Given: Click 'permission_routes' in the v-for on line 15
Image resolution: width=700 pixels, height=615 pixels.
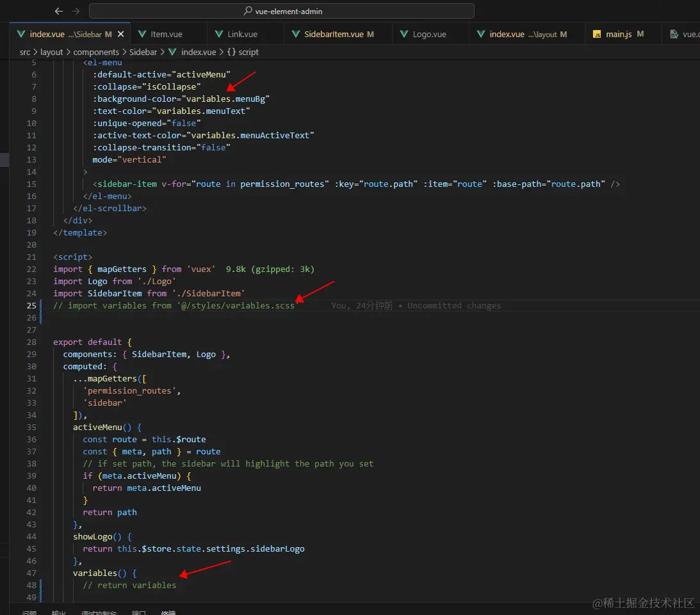Looking at the screenshot, I should 282,184.
